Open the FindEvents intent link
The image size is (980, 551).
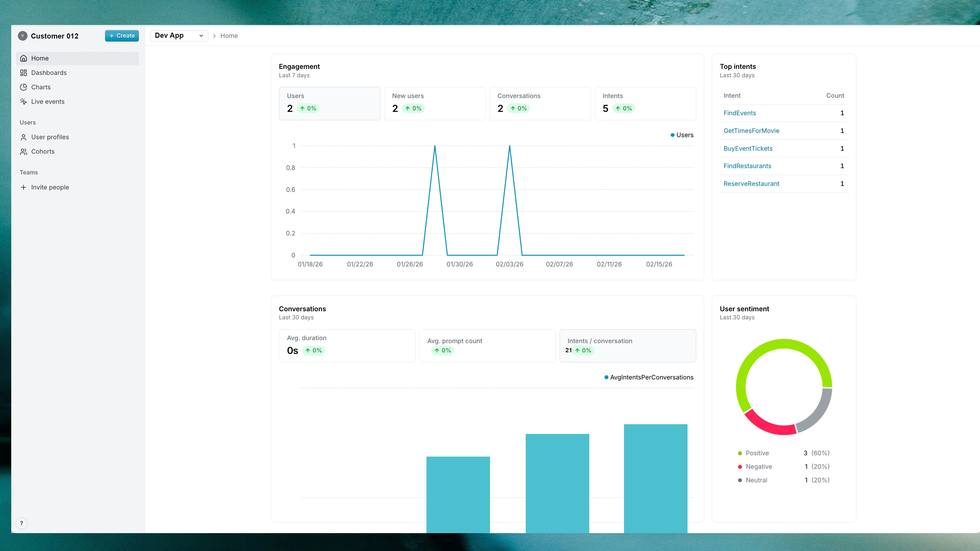740,113
